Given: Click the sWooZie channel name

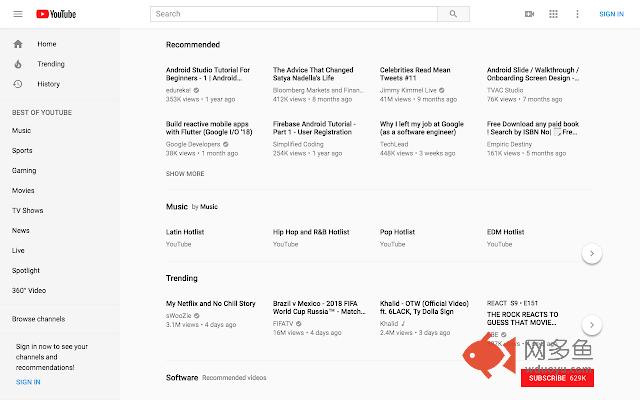Looking at the screenshot, I should pyautogui.click(x=178, y=316).
